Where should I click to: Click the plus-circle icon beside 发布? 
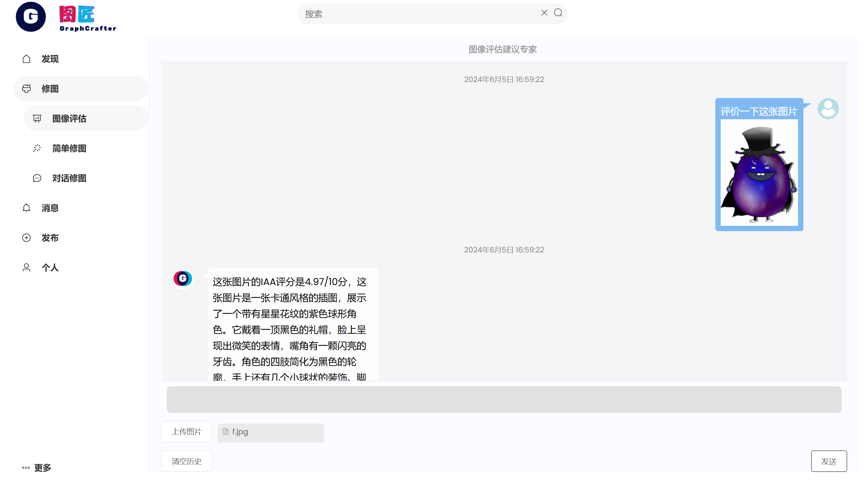coord(27,238)
